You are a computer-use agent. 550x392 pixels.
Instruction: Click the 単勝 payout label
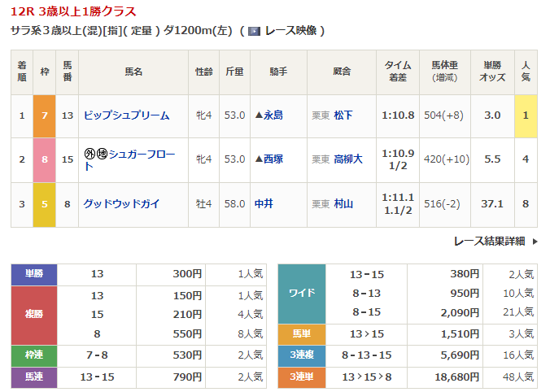pos(34,274)
